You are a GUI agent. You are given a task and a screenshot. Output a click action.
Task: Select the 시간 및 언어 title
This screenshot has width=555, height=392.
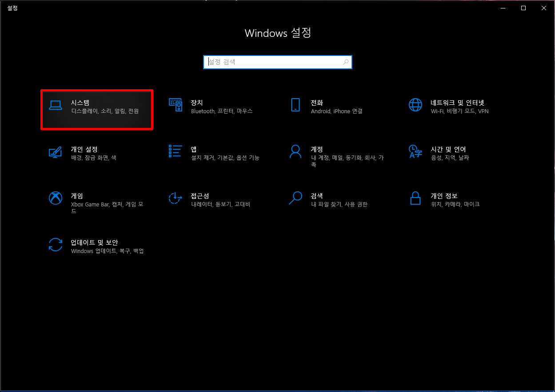coord(448,149)
